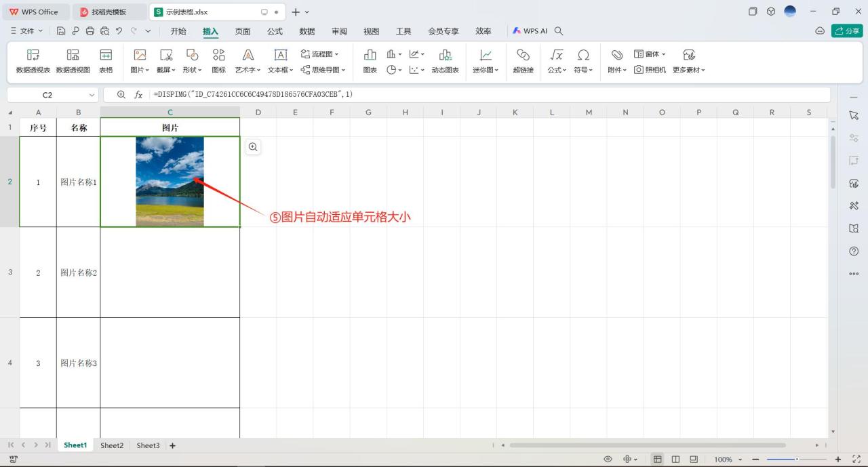The height and width of the screenshot is (467, 868).
Task: Switch to the Sheet3 worksheet tab
Action: click(148, 445)
